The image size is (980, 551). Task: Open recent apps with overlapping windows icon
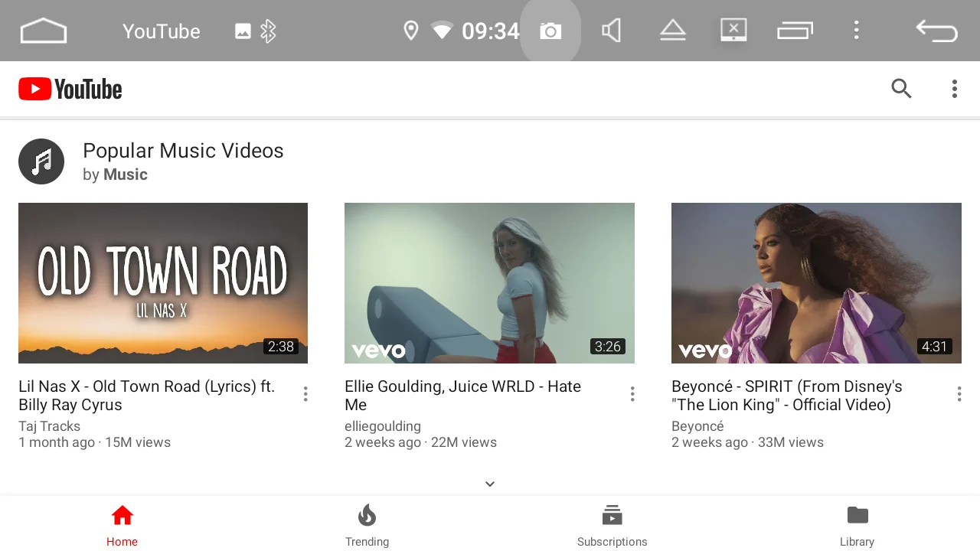point(795,31)
